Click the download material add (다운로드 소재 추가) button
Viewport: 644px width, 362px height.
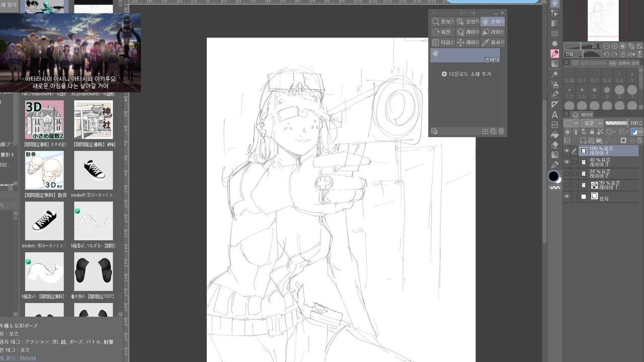(x=466, y=74)
